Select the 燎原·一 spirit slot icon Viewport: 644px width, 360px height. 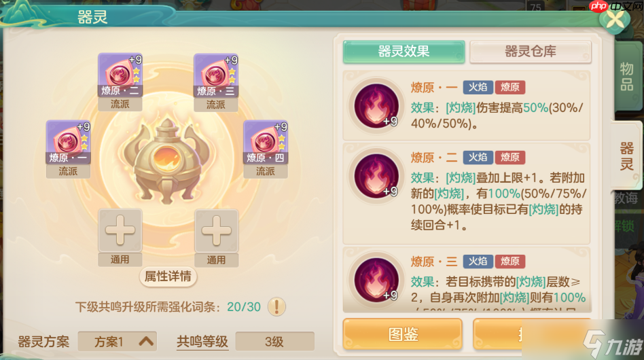(68, 141)
